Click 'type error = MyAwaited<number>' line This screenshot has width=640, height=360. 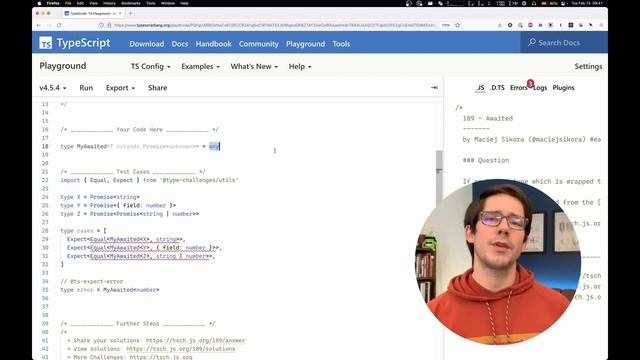(x=110, y=290)
